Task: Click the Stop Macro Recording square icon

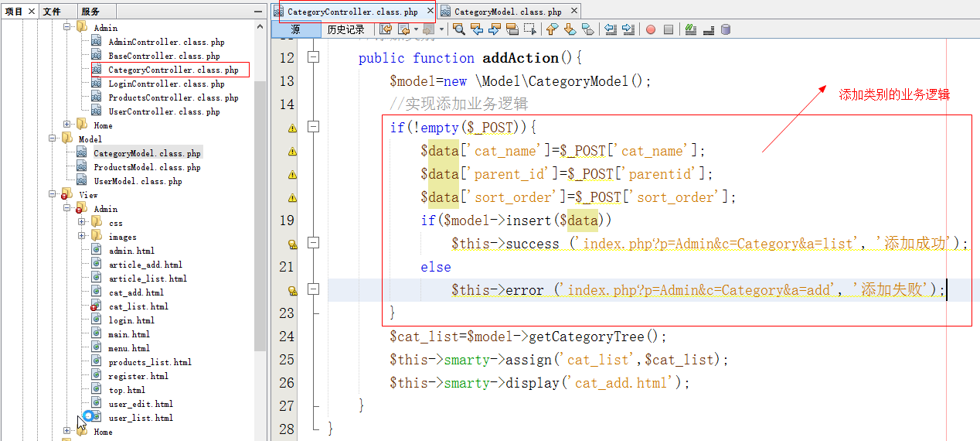Action: [669, 29]
